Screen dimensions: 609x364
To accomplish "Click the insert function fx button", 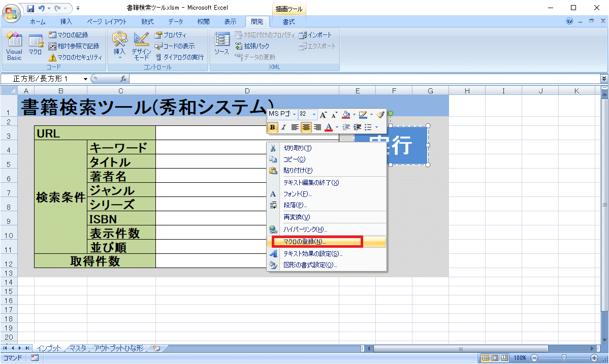I will (x=123, y=79).
